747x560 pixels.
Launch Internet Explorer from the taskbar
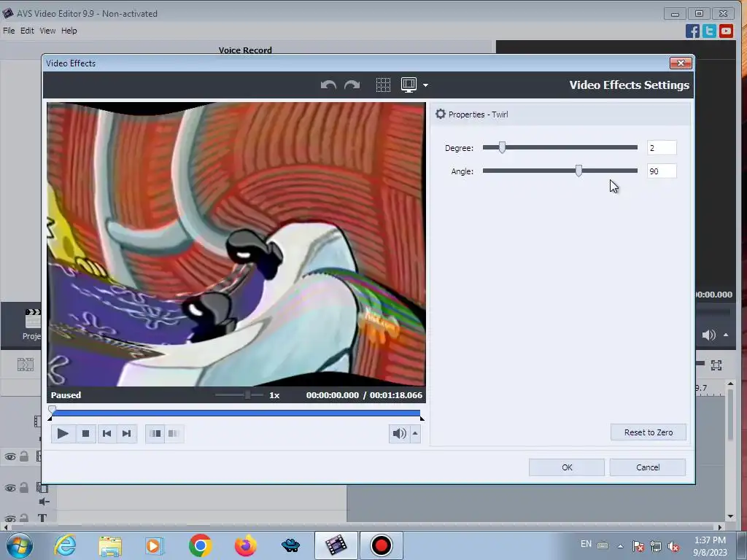65,545
